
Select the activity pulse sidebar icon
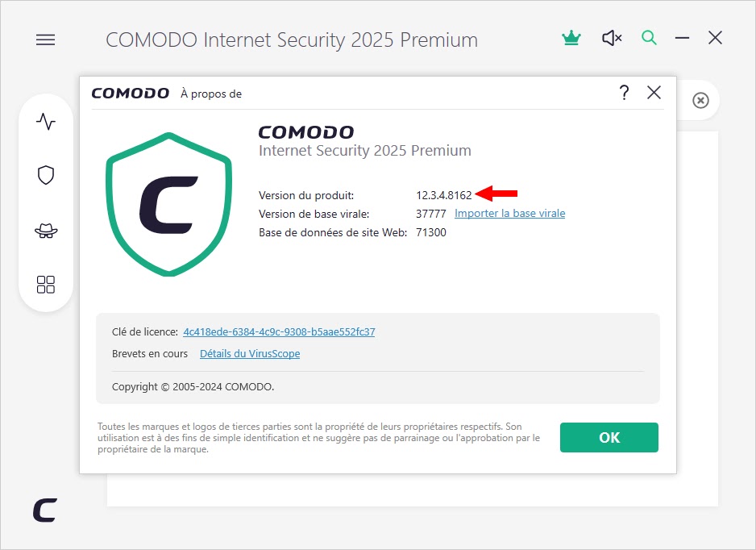pyautogui.click(x=46, y=121)
